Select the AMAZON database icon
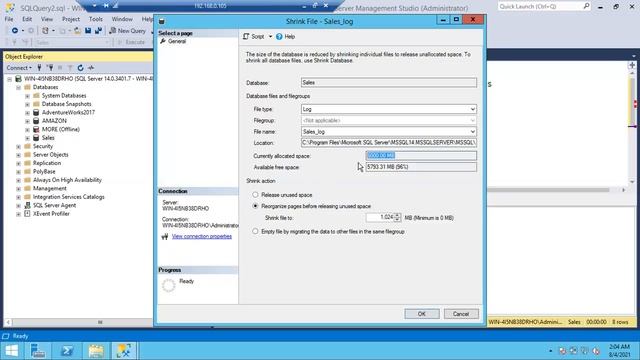The width and height of the screenshot is (640, 360). coord(36,121)
